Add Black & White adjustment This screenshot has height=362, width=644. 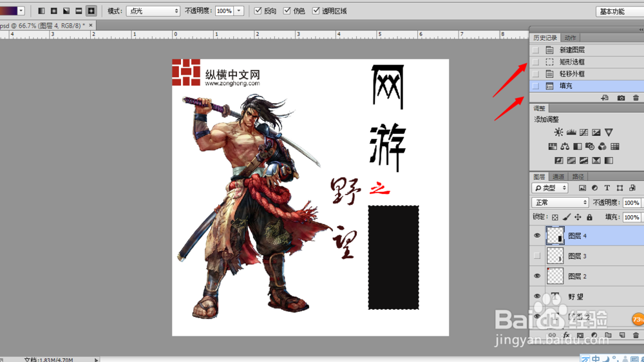[x=578, y=147]
